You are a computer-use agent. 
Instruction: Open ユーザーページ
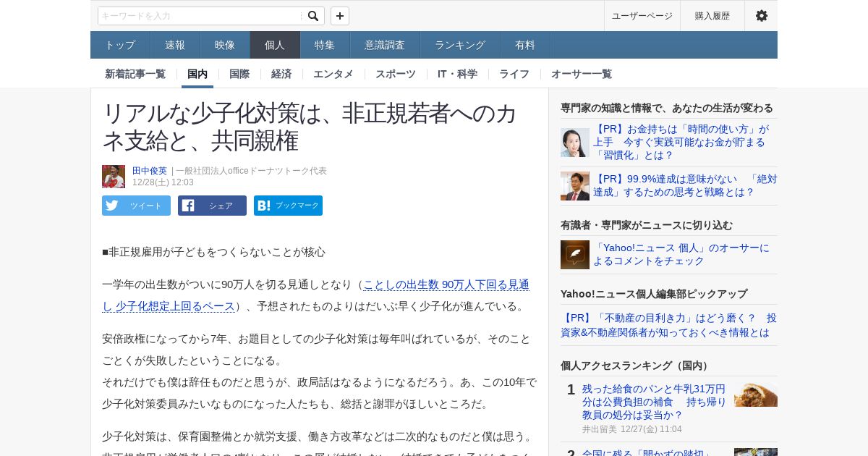click(642, 16)
